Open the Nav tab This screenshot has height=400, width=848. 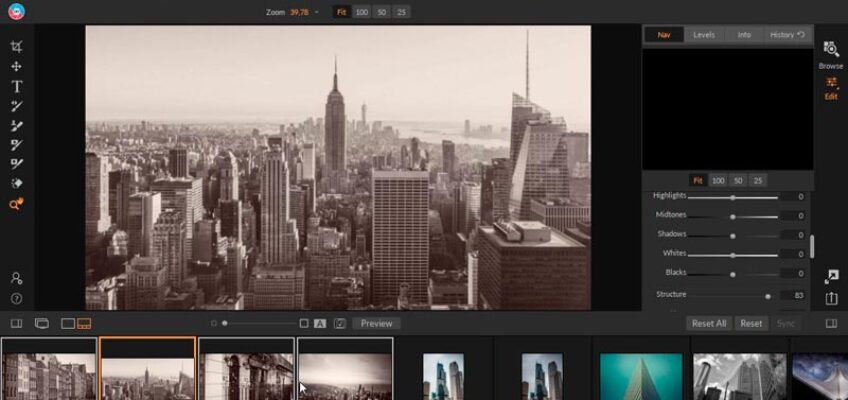coord(664,35)
